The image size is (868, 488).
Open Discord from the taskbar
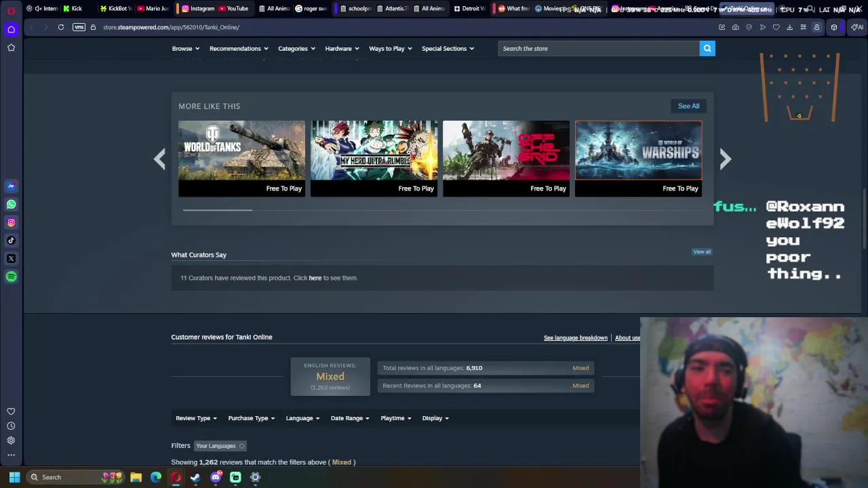(x=216, y=477)
